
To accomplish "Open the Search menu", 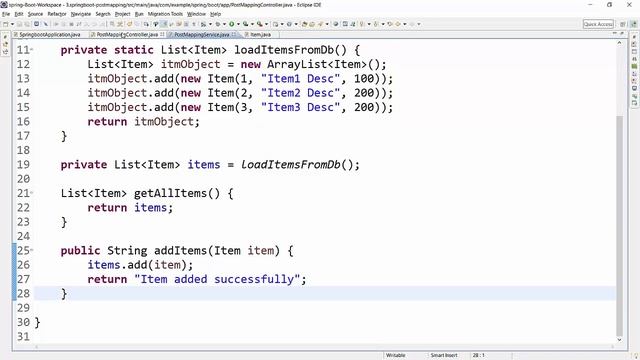I will [x=103, y=14].
